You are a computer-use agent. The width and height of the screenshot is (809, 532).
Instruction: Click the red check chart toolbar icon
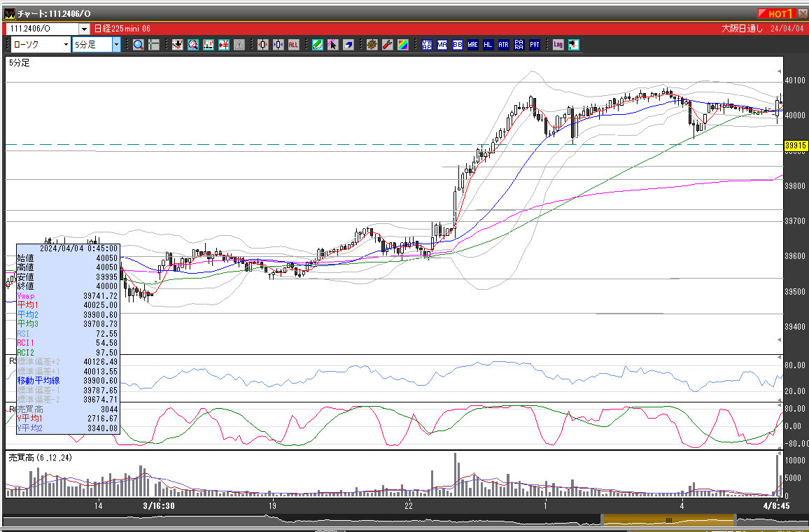click(x=178, y=45)
